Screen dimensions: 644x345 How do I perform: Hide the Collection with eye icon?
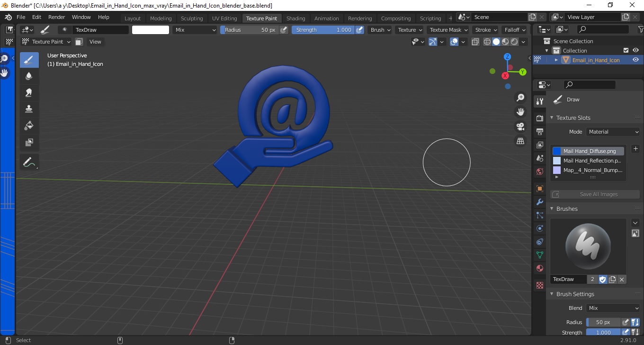pos(636,50)
